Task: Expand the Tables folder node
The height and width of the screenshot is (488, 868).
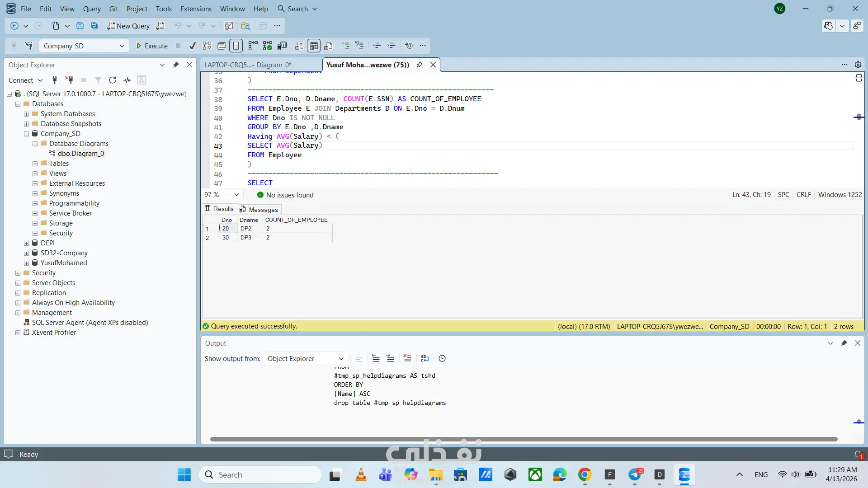Action: (x=35, y=164)
